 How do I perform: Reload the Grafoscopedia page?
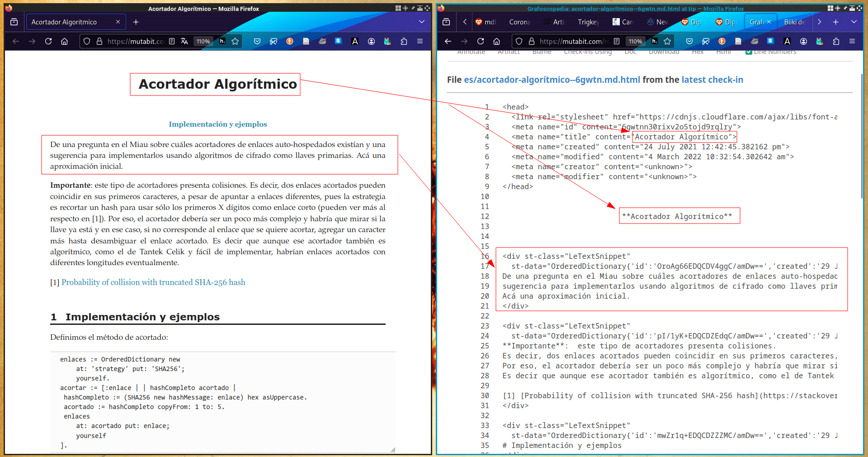tap(481, 41)
